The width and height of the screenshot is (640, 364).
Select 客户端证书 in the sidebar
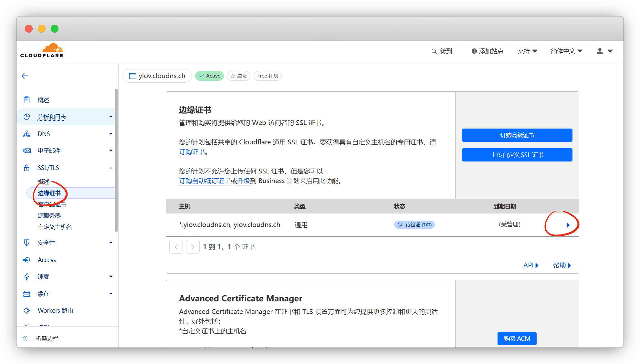point(52,204)
